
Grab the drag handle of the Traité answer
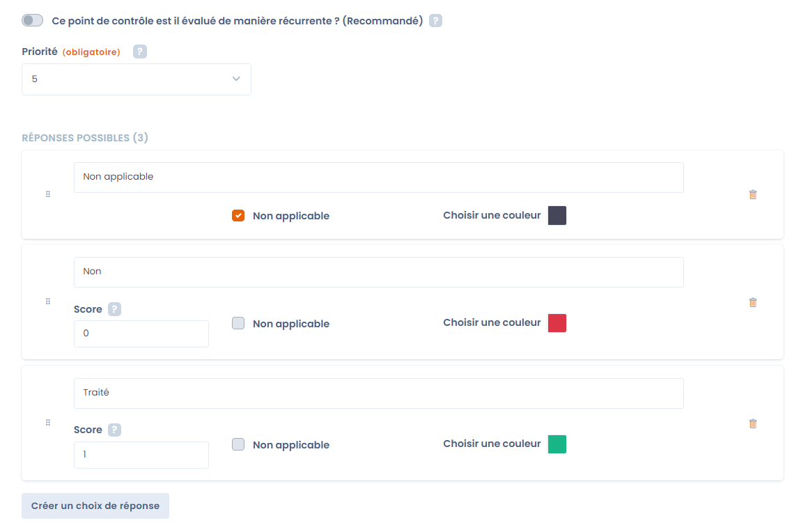(x=48, y=422)
